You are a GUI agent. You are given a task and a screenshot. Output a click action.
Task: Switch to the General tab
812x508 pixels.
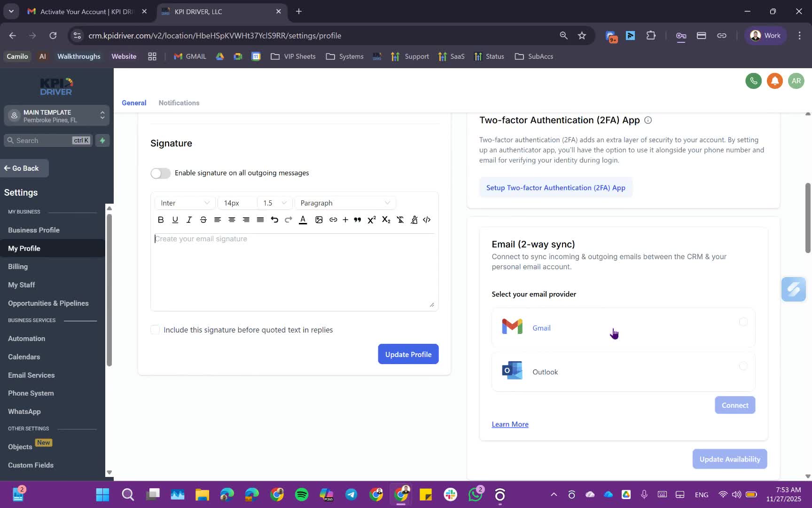coord(134,103)
